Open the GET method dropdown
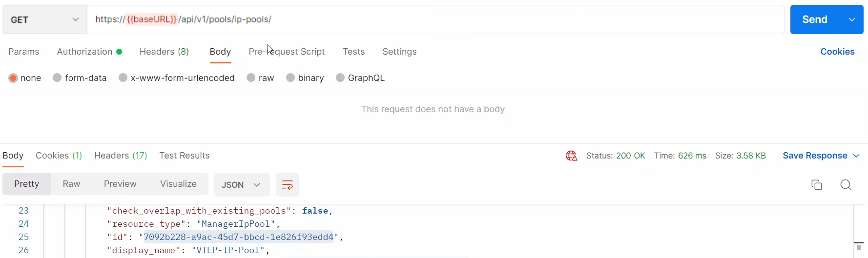The width and height of the screenshot is (868, 258). [44, 20]
